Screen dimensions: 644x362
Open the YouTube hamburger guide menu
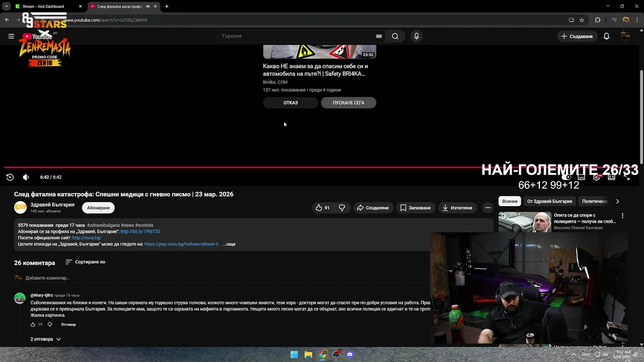pos(11,36)
